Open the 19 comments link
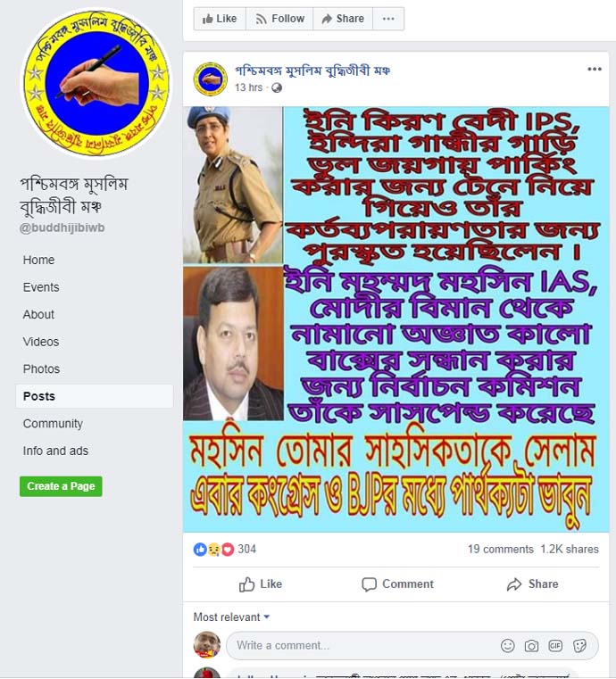 [x=500, y=549]
